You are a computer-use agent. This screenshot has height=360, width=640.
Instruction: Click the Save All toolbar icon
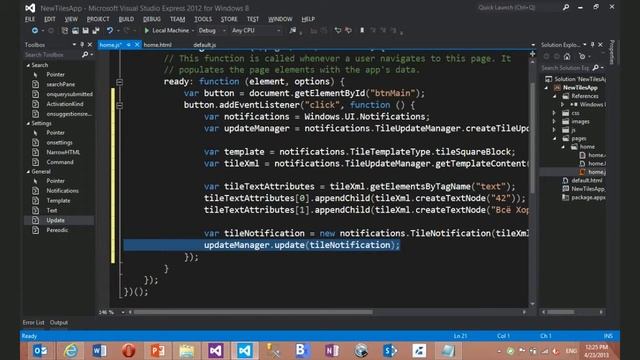click(96, 31)
